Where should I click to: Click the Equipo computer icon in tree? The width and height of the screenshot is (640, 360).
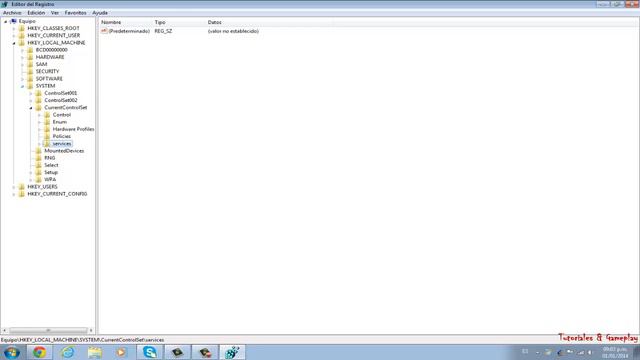13,21
